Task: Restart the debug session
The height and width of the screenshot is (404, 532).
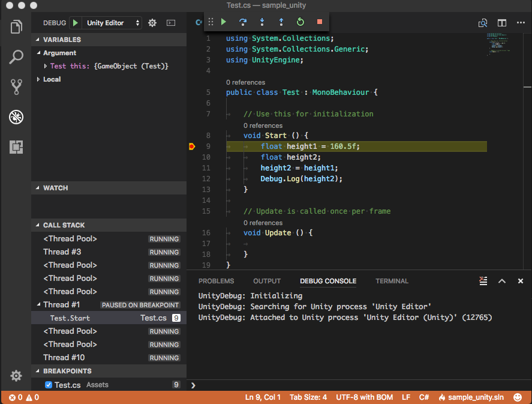Action: 300,22
